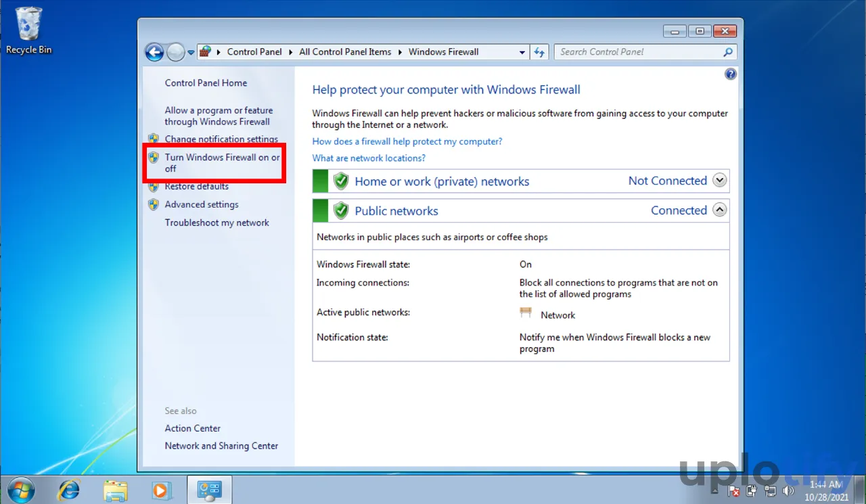Open Network and Sharing Center link

click(221, 446)
